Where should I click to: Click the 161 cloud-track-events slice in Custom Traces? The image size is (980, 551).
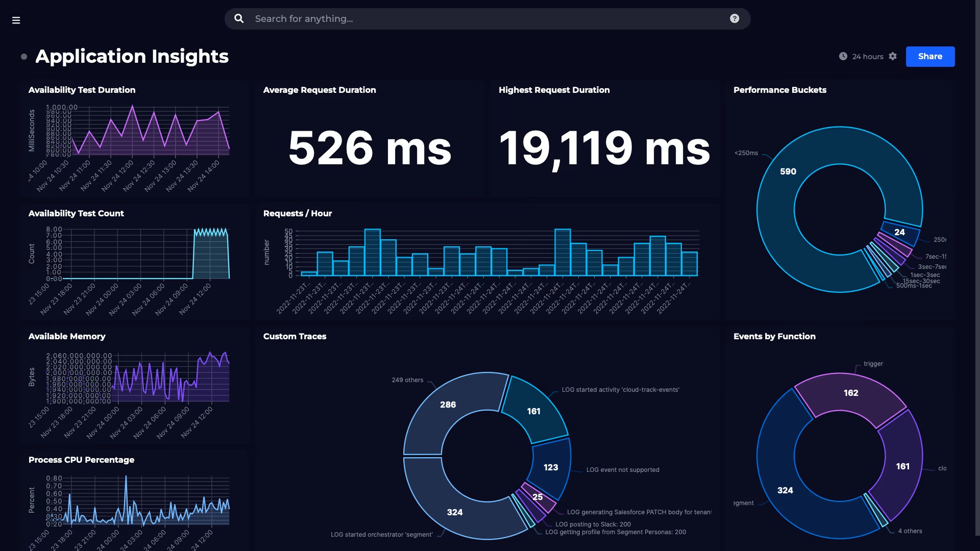pyautogui.click(x=533, y=411)
